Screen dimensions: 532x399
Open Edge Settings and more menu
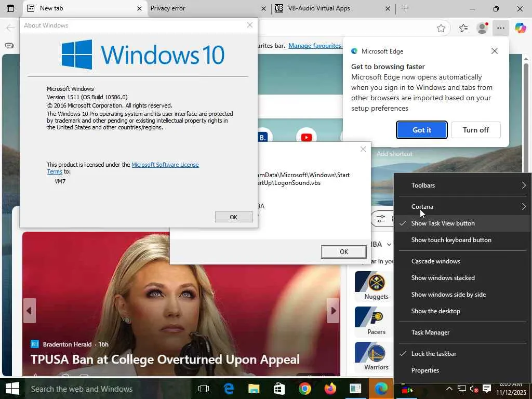[501, 28]
